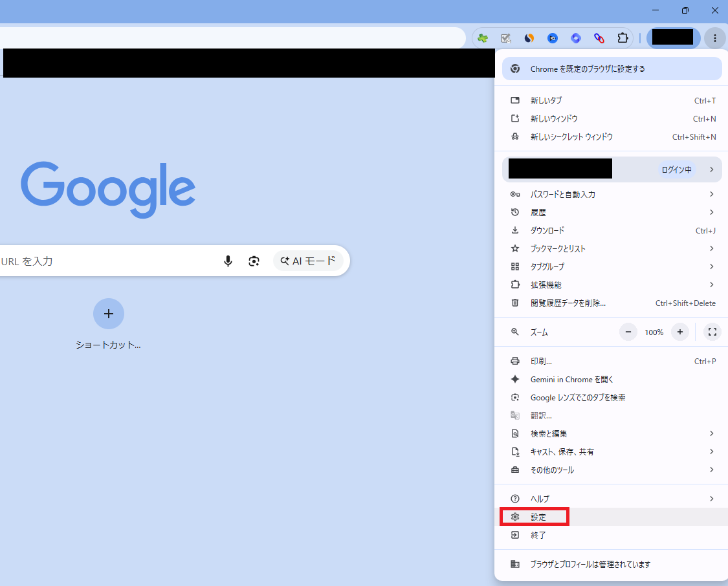Click the ブックマークとリスト star icon
Image resolution: width=728 pixels, height=586 pixels.
(x=515, y=248)
